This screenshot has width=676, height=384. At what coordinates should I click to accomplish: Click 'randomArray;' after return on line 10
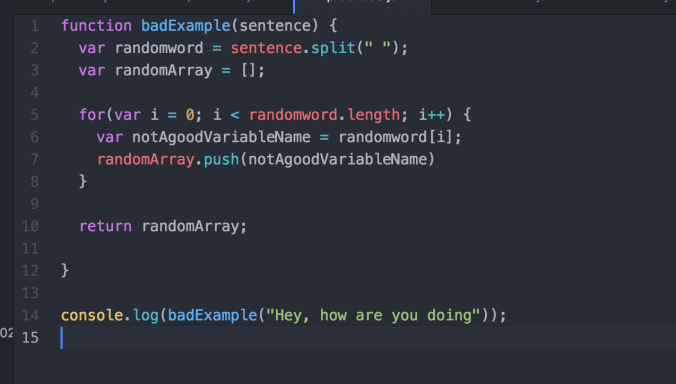click(194, 227)
